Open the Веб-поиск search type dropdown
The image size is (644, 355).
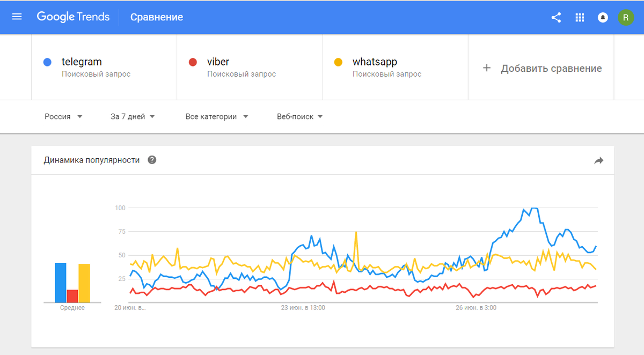pos(300,116)
